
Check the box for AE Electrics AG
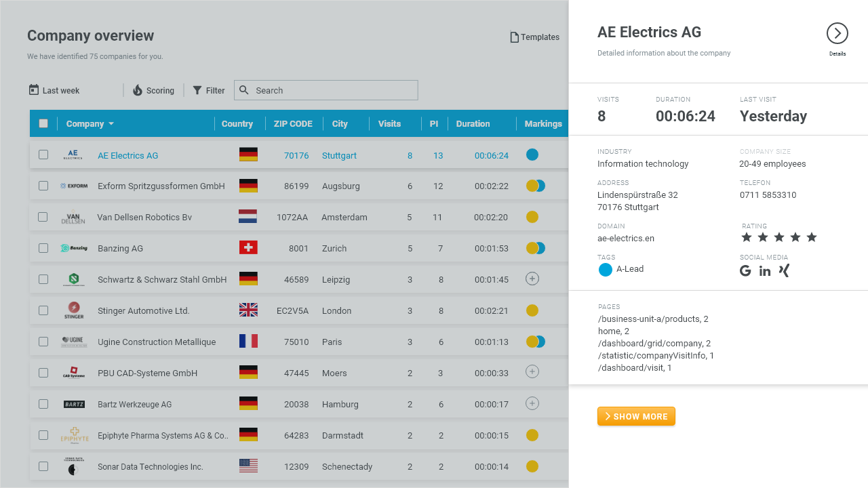(x=43, y=155)
